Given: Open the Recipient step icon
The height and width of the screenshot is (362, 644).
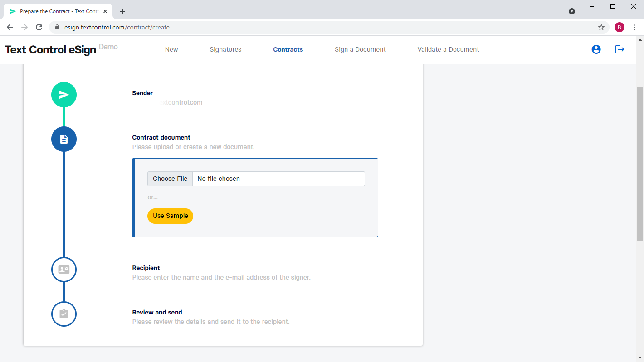Looking at the screenshot, I should tap(63, 269).
